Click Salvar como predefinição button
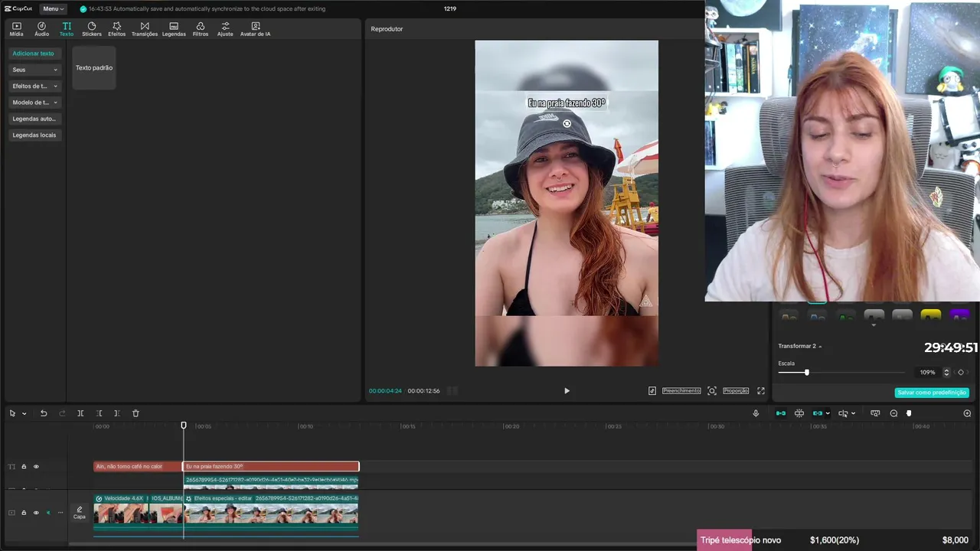The image size is (980, 551). (932, 393)
